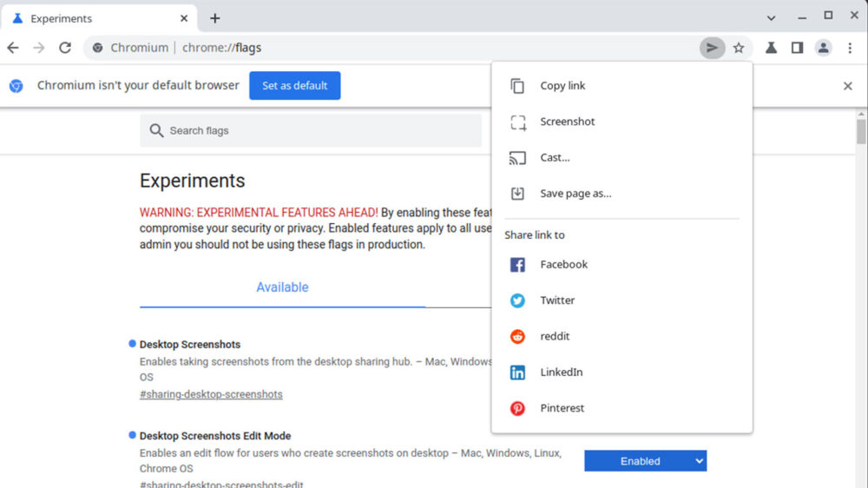Image resolution: width=868 pixels, height=488 pixels.
Task: Open the #sharing-desktop-screenshots link
Action: [211, 394]
